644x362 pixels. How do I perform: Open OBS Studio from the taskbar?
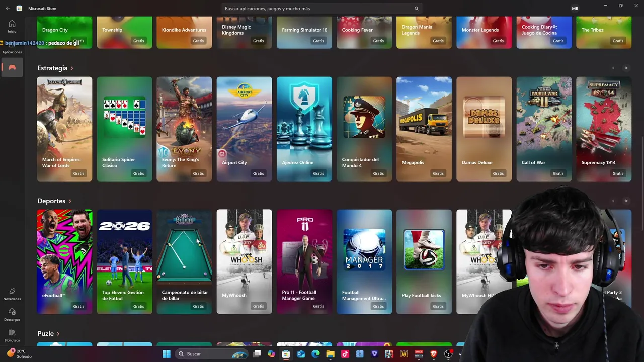pos(448,354)
